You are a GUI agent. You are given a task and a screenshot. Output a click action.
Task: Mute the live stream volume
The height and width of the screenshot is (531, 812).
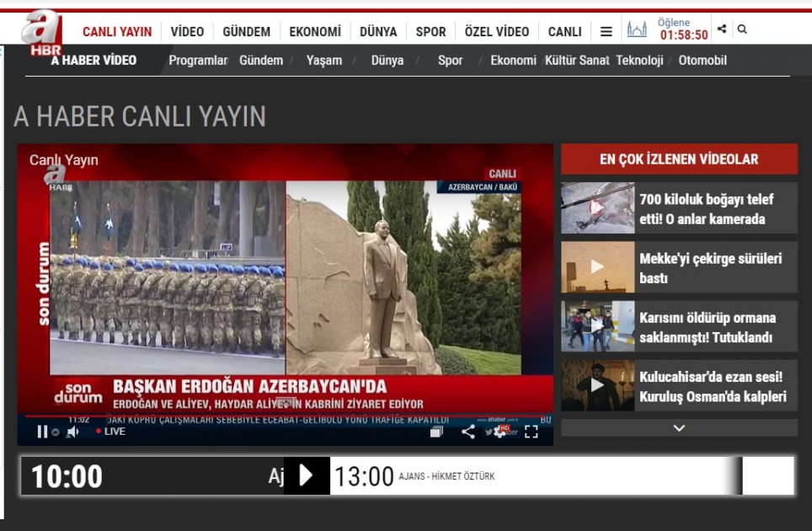coord(72,432)
